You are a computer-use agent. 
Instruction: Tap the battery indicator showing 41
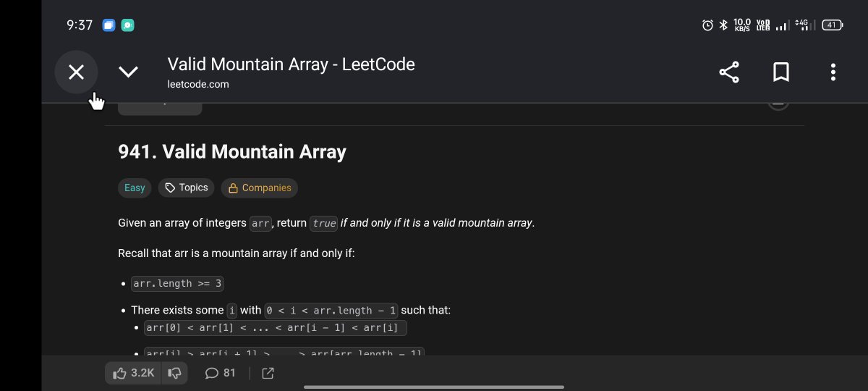[832, 25]
